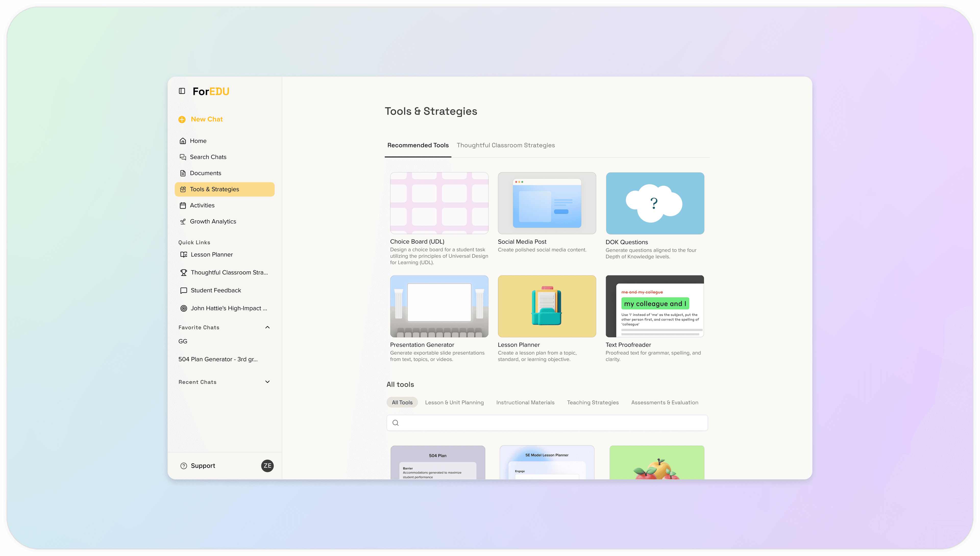Select the Recommended Tools tab
Screen dimensions: 980x556
tap(418, 145)
